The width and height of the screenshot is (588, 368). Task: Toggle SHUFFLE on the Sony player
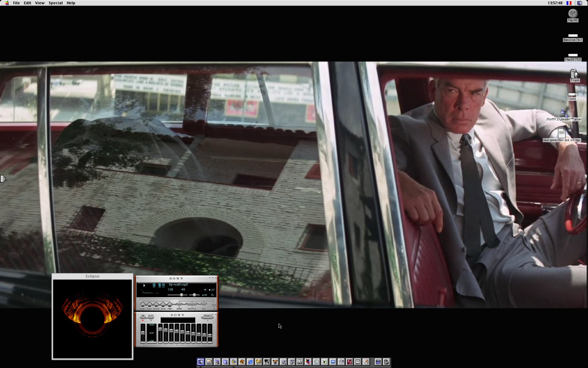(x=192, y=304)
